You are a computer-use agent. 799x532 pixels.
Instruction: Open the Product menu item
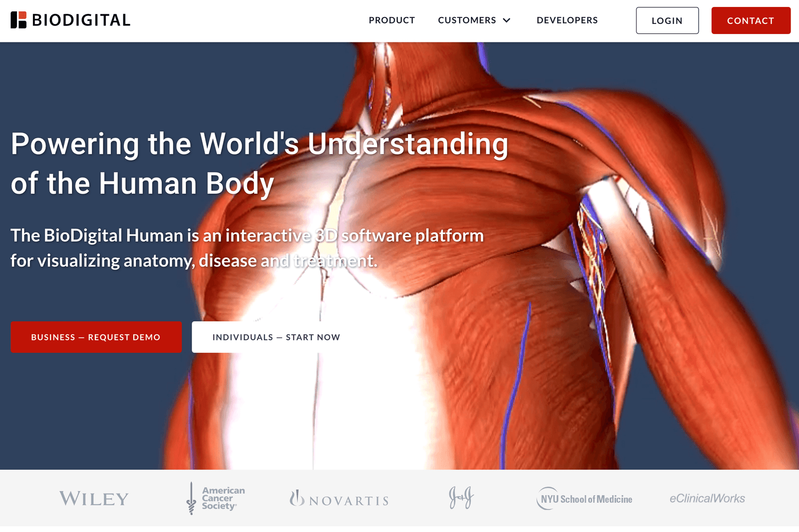392,20
